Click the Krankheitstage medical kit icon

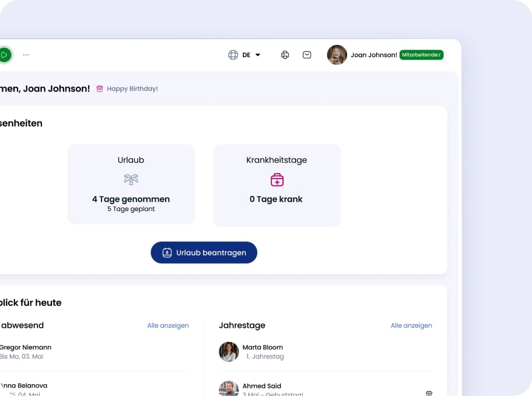(276, 180)
